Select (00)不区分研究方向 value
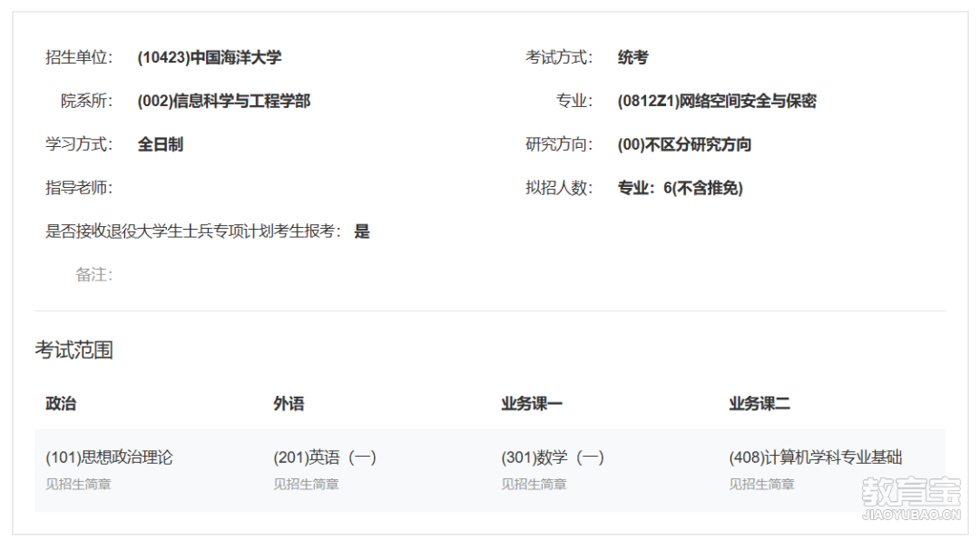 pos(684,144)
